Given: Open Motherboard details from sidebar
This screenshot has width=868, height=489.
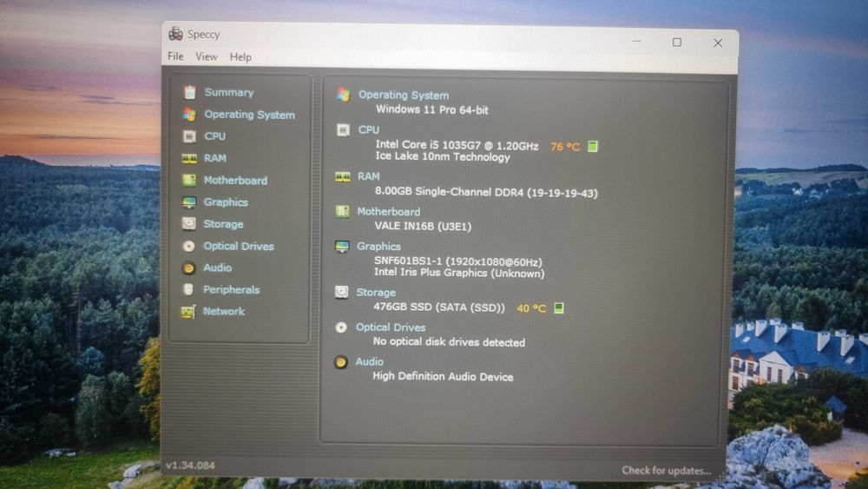Looking at the screenshot, I should click(x=235, y=181).
